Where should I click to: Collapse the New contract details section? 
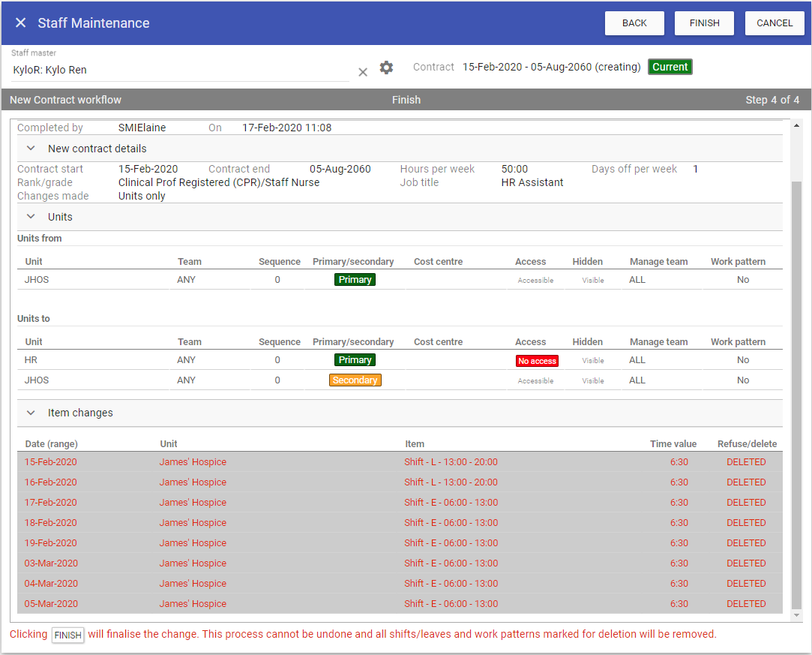coord(31,149)
